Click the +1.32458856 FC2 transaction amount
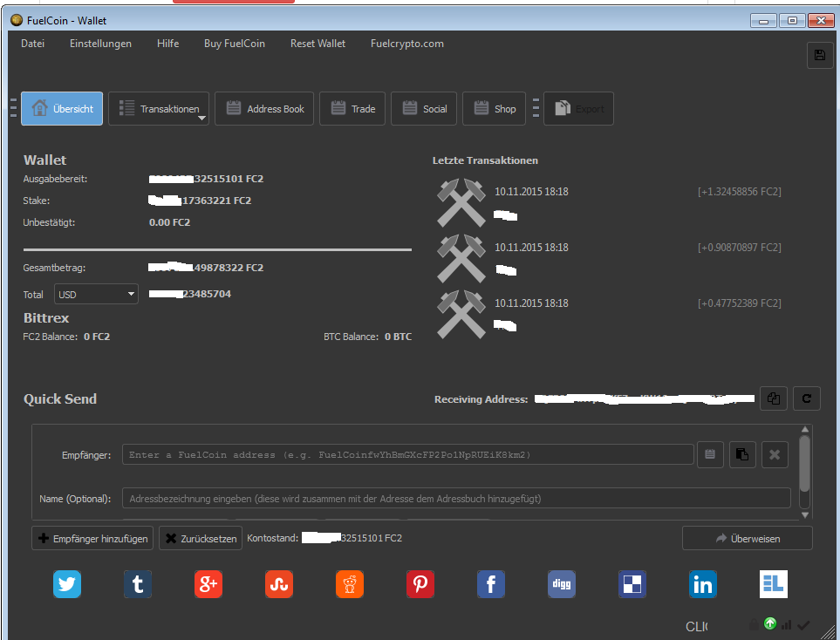Viewport: 840px width, 640px height. (740, 191)
